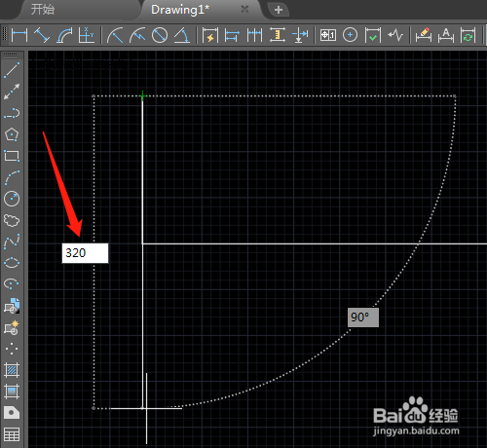487x448 pixels.
Task: Start Quick Dimension with lightning icon
Action: [x=210, y=35]
